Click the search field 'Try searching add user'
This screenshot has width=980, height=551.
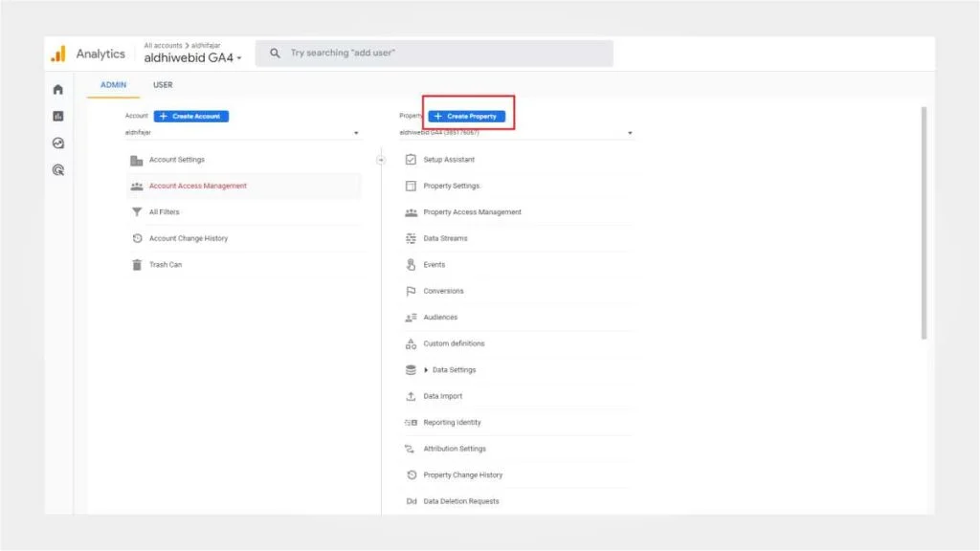click(x=434, y=54)
